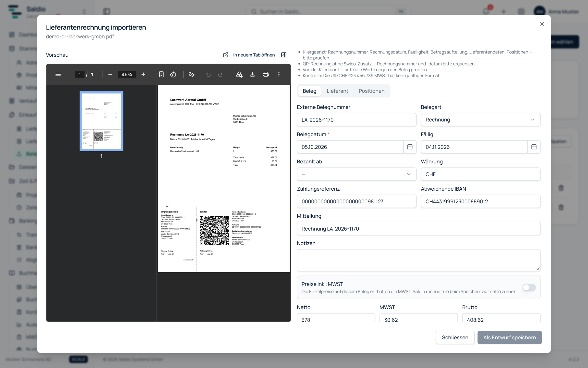Click the save-to-Drive icon
Viewport: 588px width, 368px height.
click(x=239, y=74)
